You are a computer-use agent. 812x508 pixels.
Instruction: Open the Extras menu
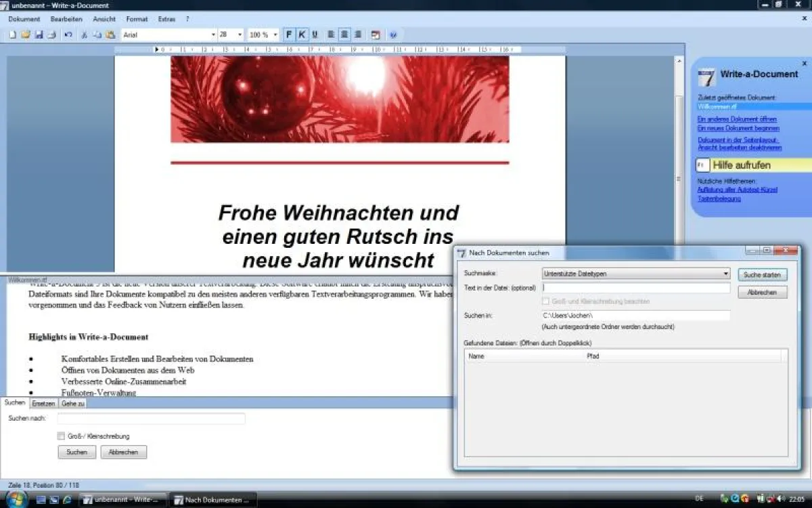point(166,19)
